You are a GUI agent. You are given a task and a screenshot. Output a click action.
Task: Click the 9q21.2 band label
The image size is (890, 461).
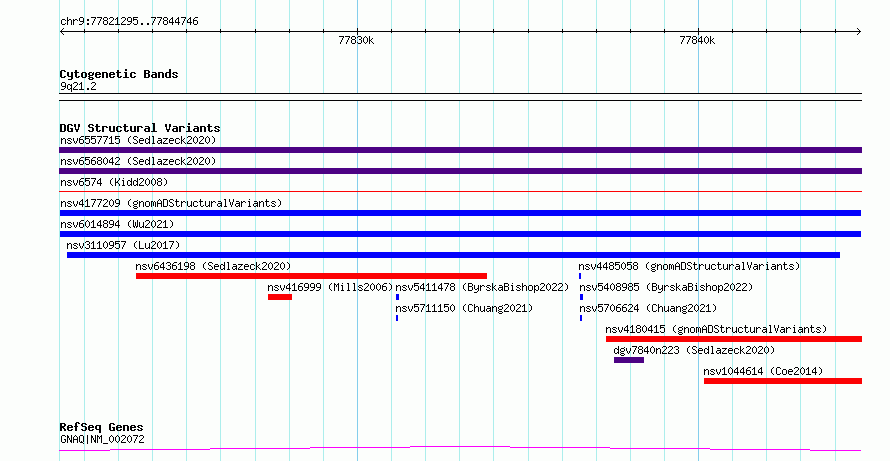(x=78, y=86)
